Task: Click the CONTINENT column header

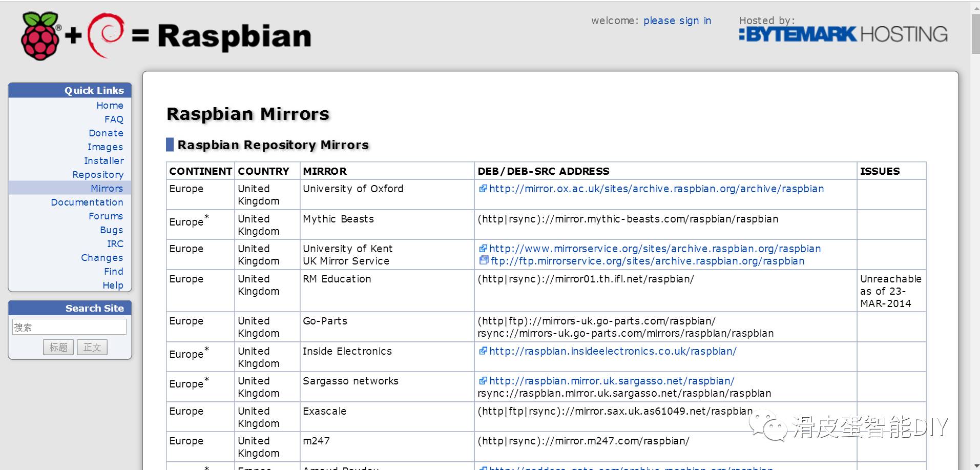Action: [x=200, y=171]
